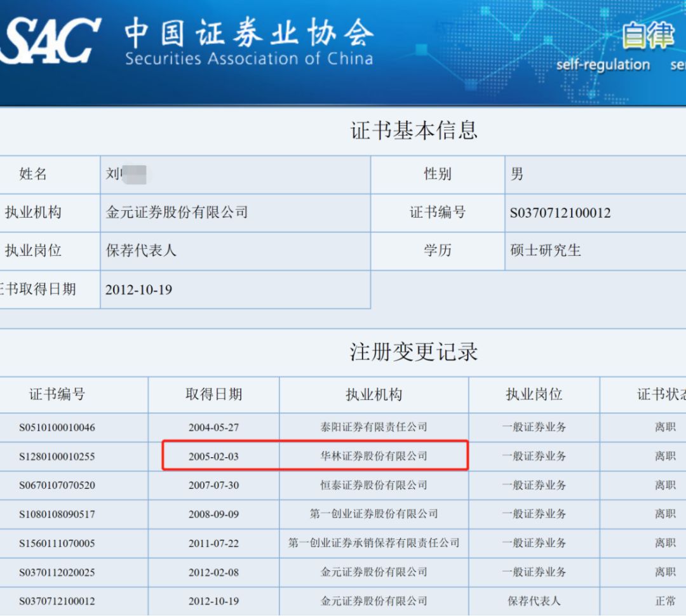The height and width of the screenshot is (616, 686).
Task: Select 第一创业证券承销保荐有限责任公司 in the table
Action: click(374, 543)
